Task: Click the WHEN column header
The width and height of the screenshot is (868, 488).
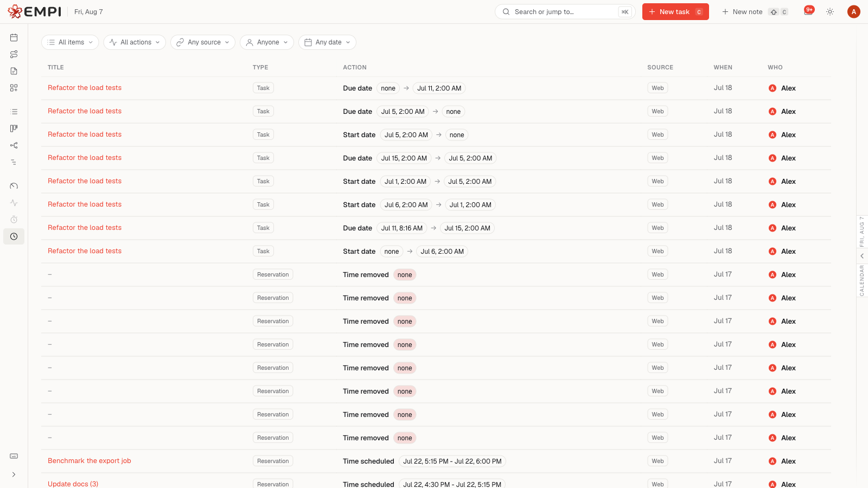Action: pos(723,67)
